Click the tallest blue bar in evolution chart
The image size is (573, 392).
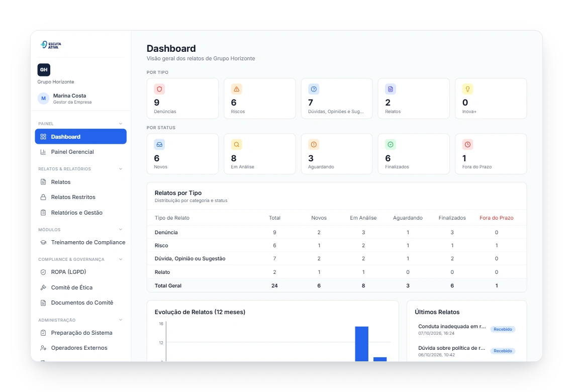point(362,344)
